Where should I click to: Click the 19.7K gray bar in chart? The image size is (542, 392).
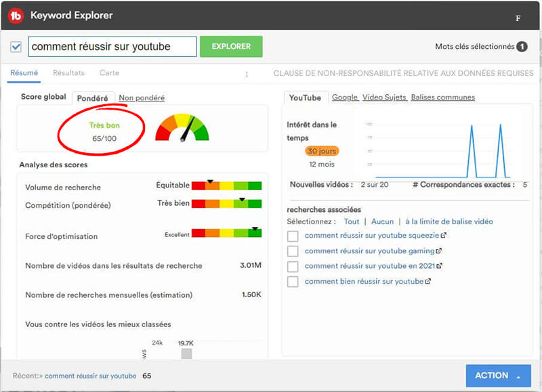(187, 354)
